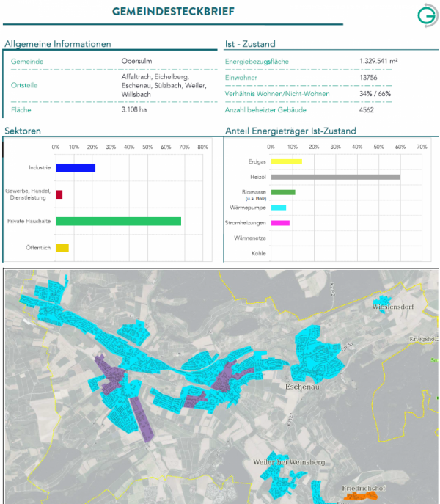The image size is (440, 504).
Task: Click the green Biomasse bar
Action: click(283, 192)
